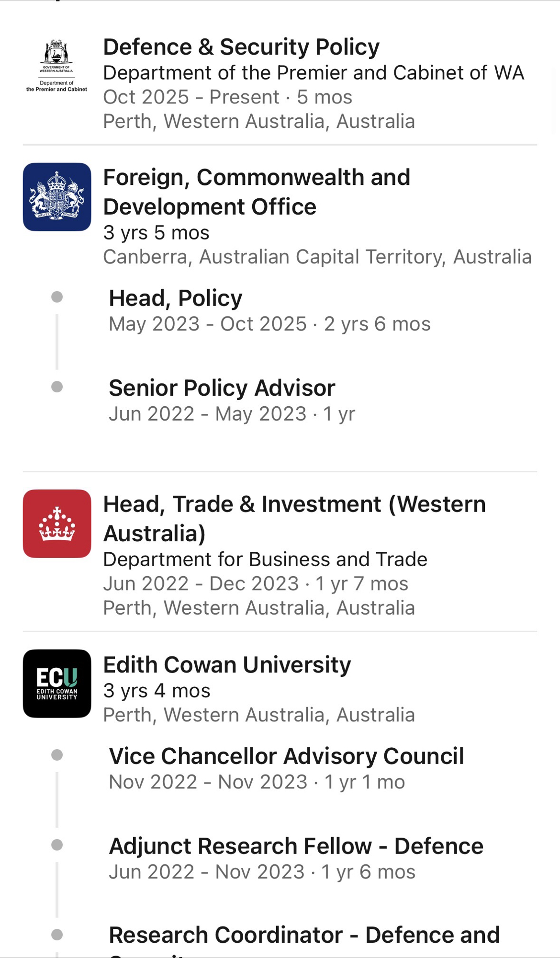Open the Edith Cowan University ECU logo
The image size is (560, 958).
(57, 684)
